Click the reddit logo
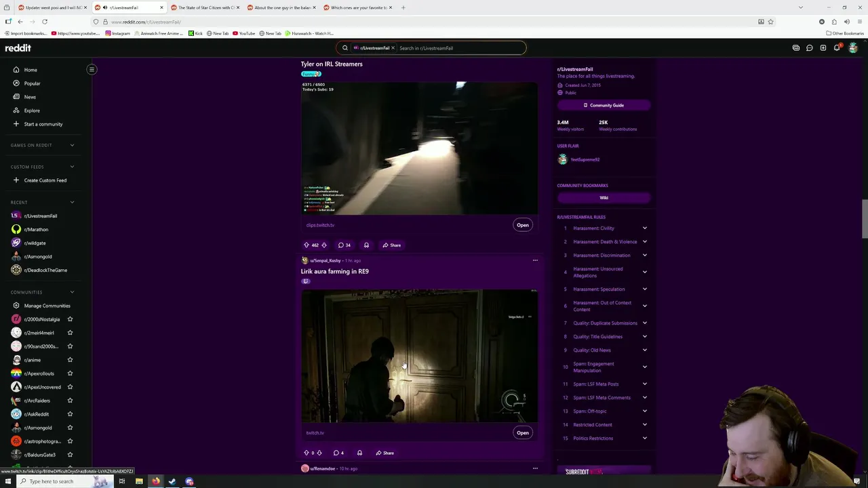The width and height of the screenshot is (868, 488). coord(18,48)
